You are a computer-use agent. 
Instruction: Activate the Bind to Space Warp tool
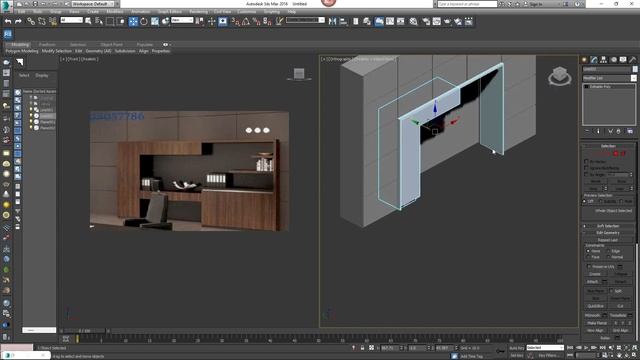point(53,21)
